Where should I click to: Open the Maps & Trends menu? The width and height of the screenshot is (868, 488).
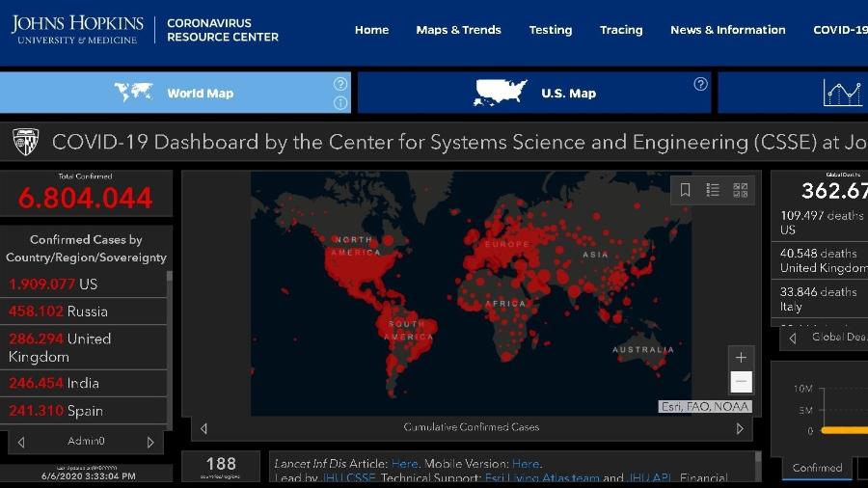pos(458,30)
